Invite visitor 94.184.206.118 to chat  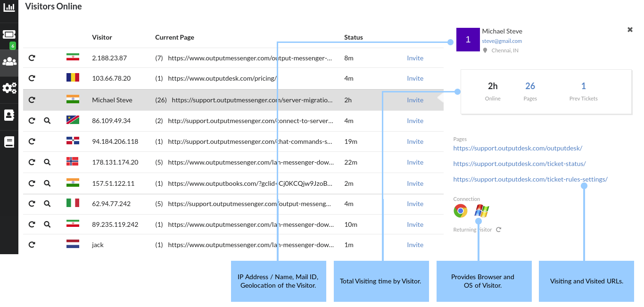415,141
